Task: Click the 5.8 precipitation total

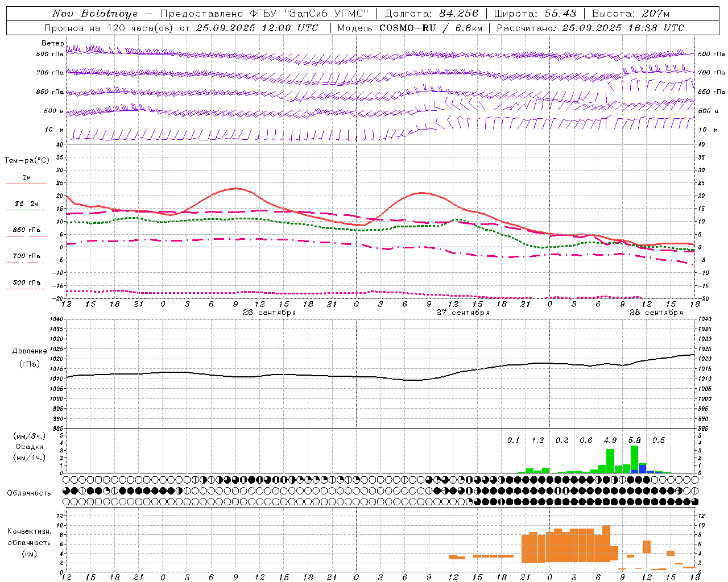Action: tap(634, 440)
